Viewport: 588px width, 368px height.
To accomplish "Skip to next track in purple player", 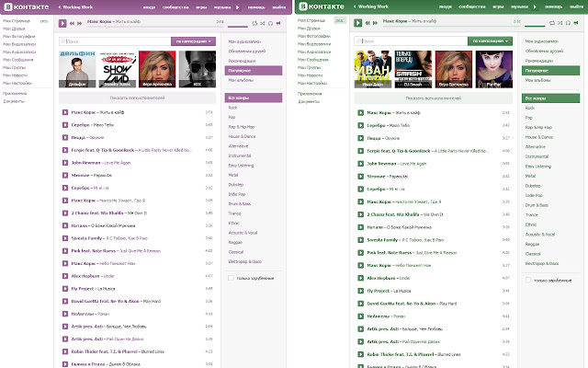I will coord(80,23).
